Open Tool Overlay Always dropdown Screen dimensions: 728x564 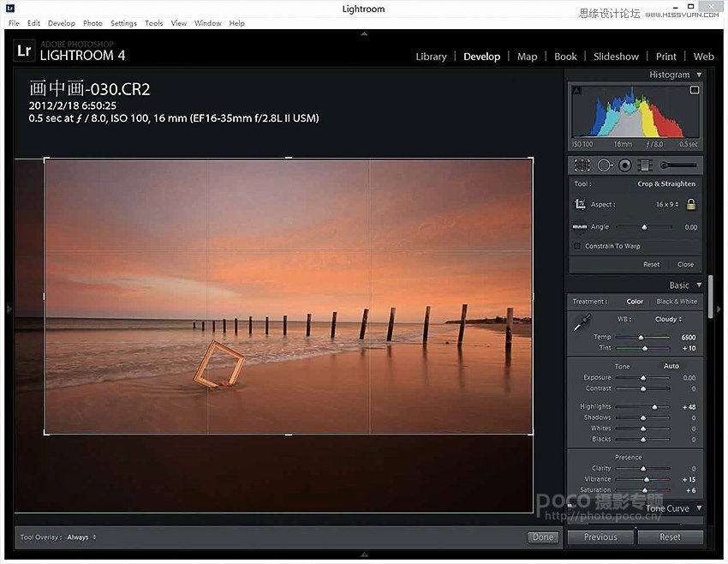pyautogui.click(x=81, y=537)
